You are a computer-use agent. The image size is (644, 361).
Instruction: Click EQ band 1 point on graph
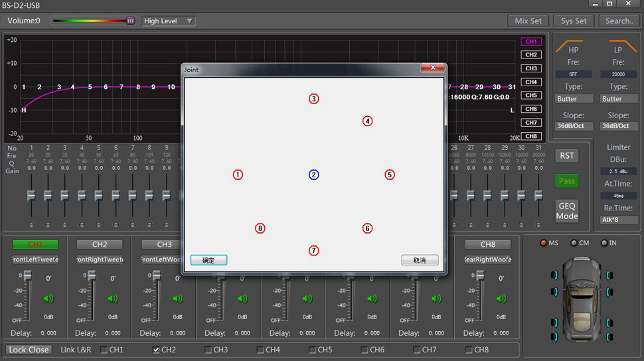coord(24,87)
